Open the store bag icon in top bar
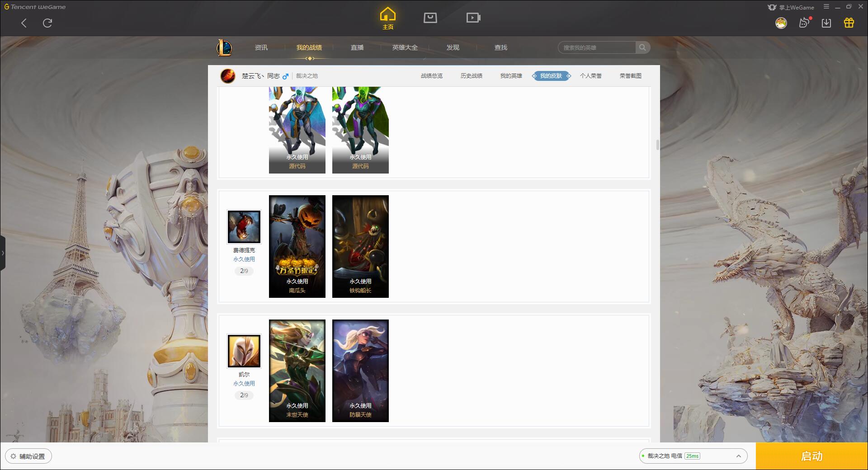 430,18
